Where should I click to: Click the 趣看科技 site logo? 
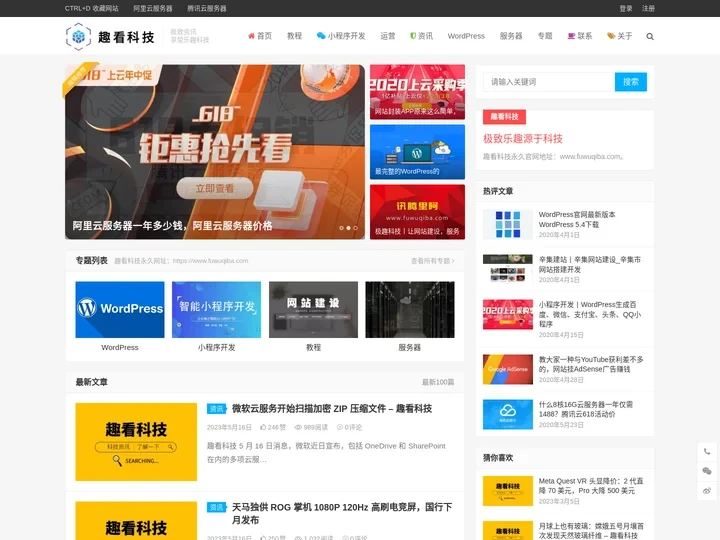(x=110, y=36)
